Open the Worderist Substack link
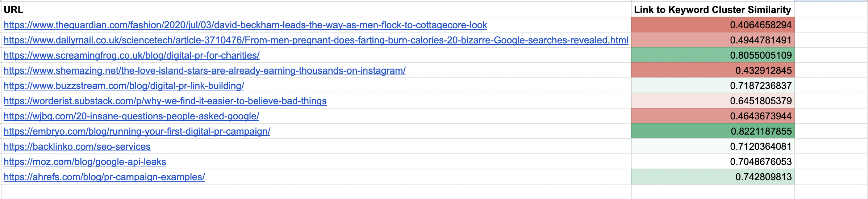Image resolution: width=868 pixels, height=199 pixels. click(x=165, y=101)
